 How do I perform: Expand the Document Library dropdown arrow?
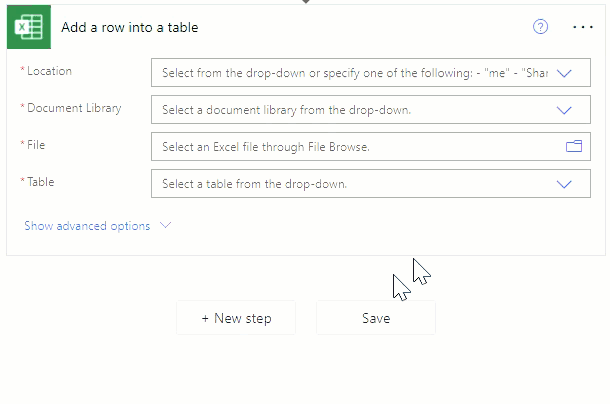(564, 110)
